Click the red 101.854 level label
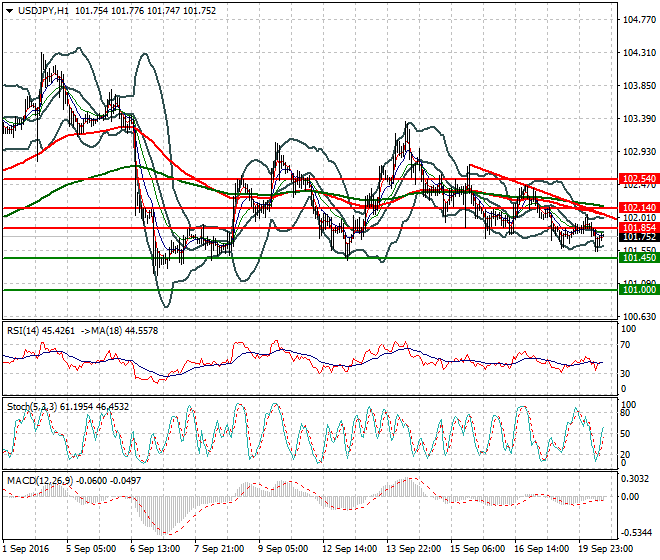Image resolution: width=660 pixels, height=560 pixels. tap(639, 228)
